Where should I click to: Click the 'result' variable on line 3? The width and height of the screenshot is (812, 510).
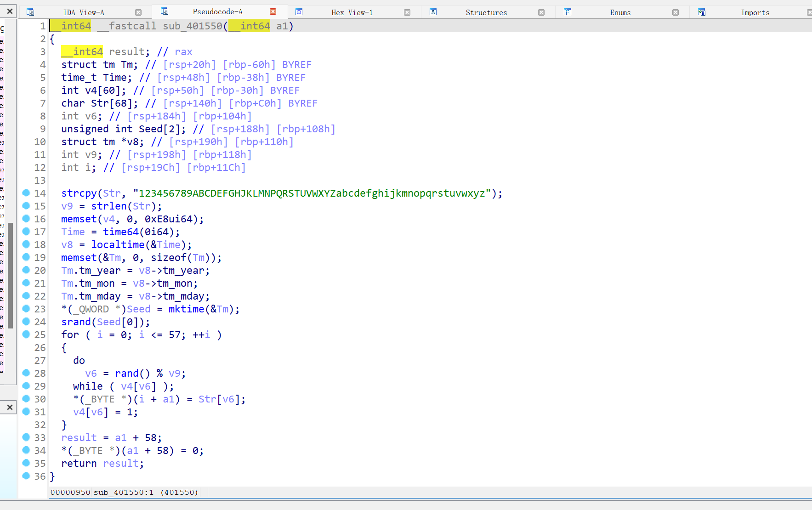(x=126, y=51)
